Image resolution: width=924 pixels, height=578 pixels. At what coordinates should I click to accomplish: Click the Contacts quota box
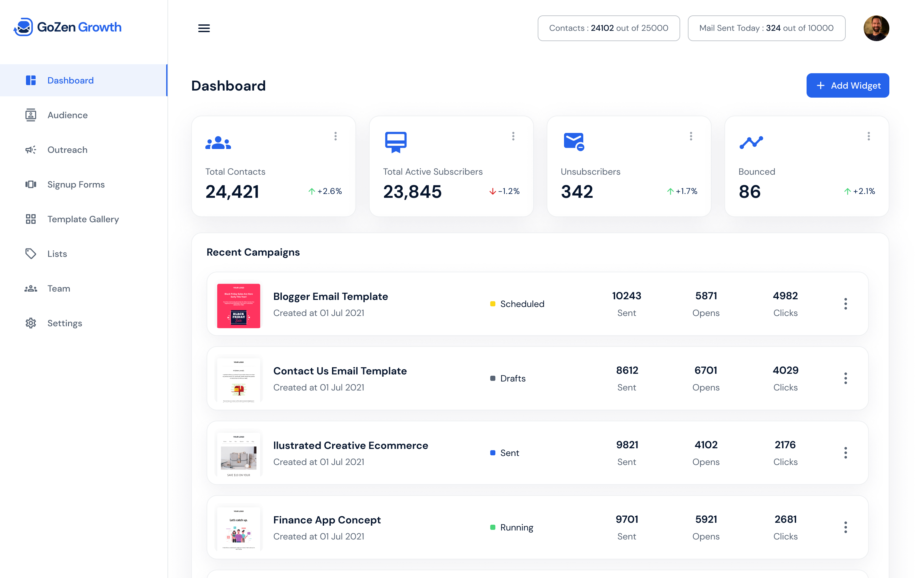coord(609,28)
